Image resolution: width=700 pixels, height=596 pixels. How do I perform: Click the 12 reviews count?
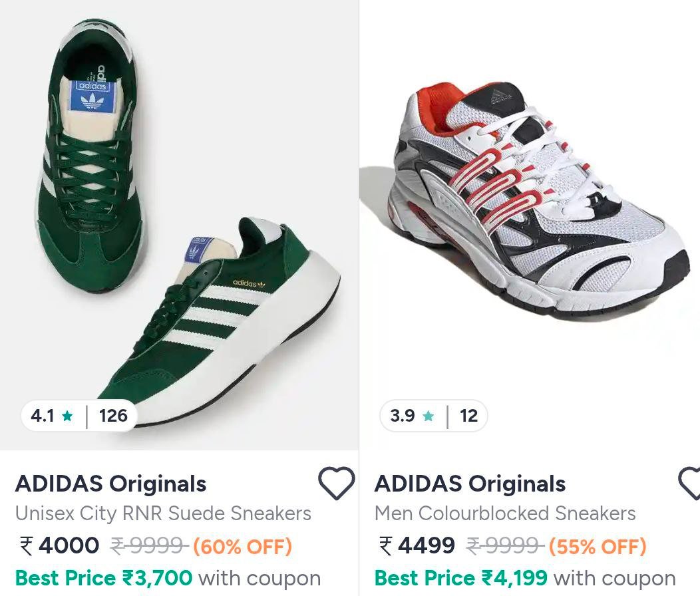[x=470, y=417]
